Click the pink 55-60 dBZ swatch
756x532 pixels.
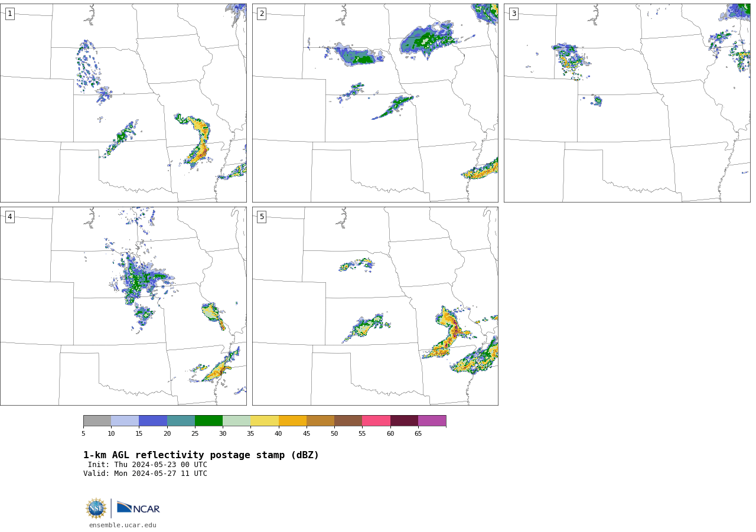(x=376, y=421)
